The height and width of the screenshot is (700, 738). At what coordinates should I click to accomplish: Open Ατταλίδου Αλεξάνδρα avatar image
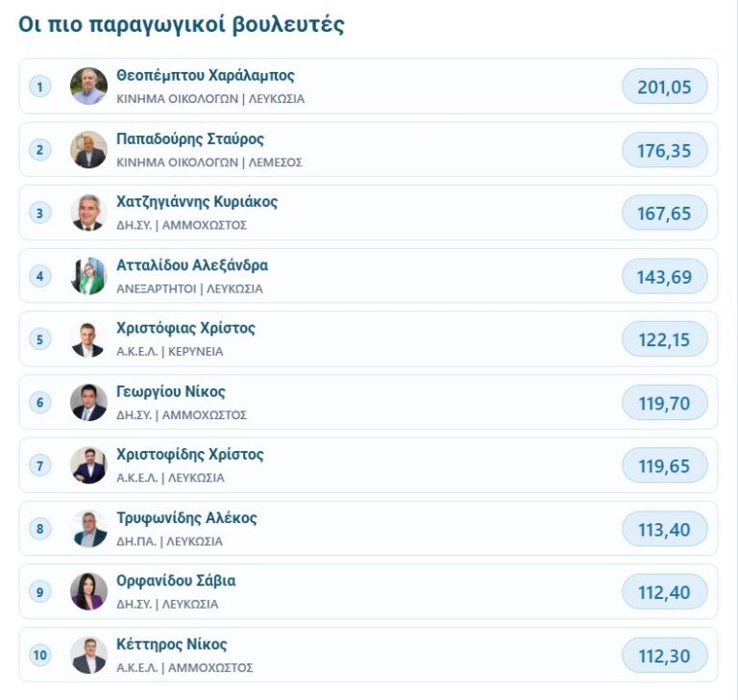88,276
